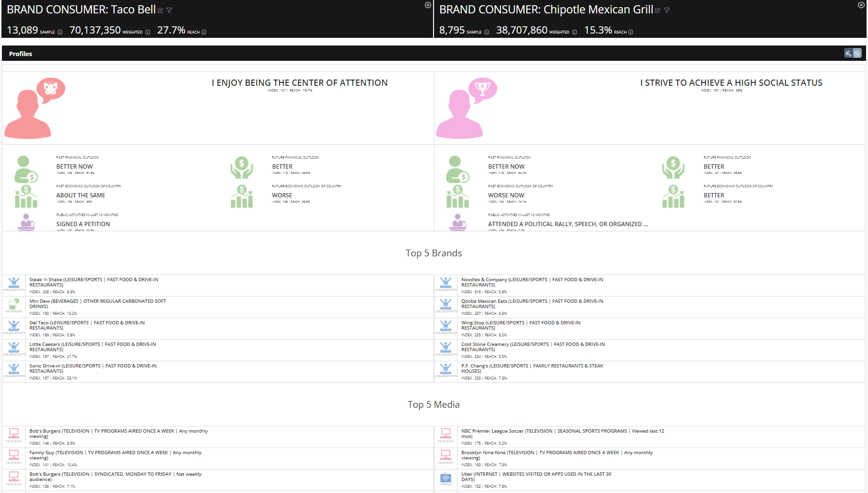This screenshot has height=493, width=868.
Task: Select the chart view toggle in Profiles bar
Action: [848, 54]
